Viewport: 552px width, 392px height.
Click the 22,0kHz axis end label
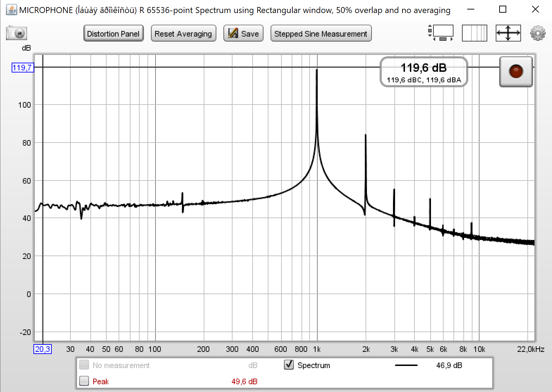531,349
